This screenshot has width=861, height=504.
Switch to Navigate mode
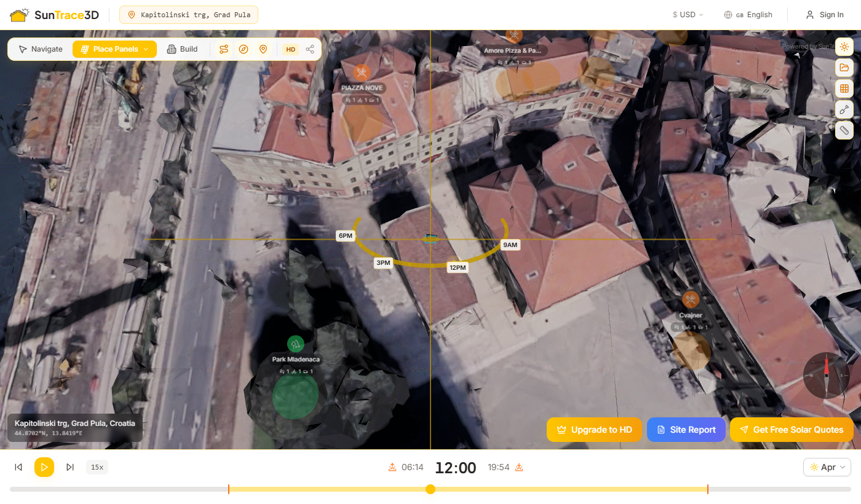(x=41, y=49)
